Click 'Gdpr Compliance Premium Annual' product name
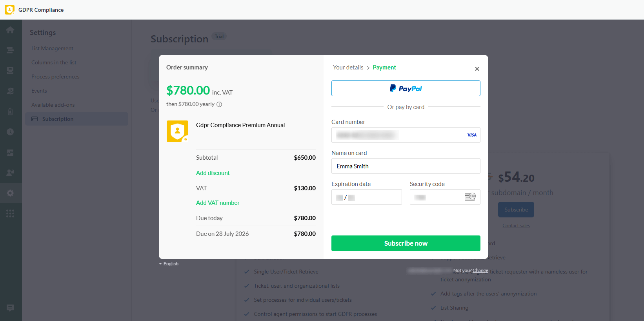Viewport: 644px width, 321px height. [240, 125]
